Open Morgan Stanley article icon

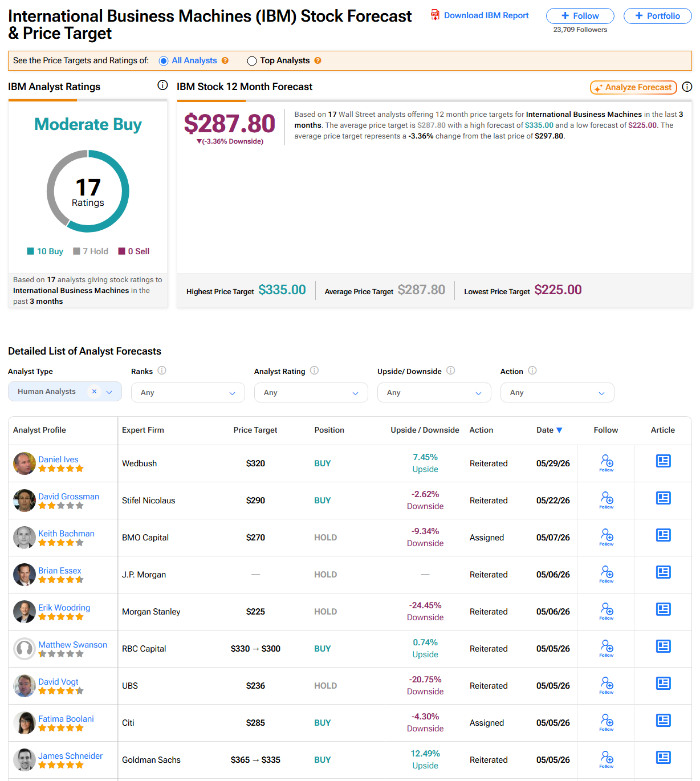click(664, 609)
